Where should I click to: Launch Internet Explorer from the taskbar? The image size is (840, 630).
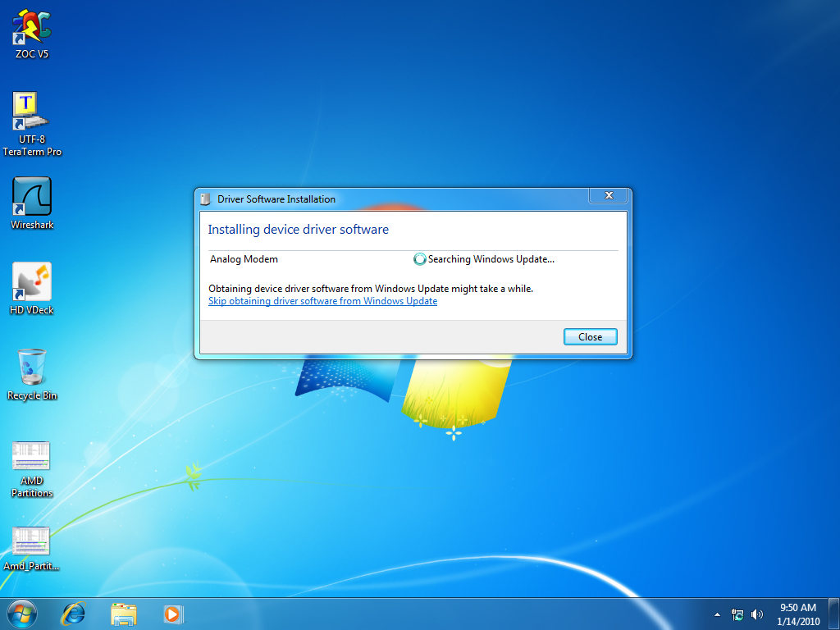point(74,614)
